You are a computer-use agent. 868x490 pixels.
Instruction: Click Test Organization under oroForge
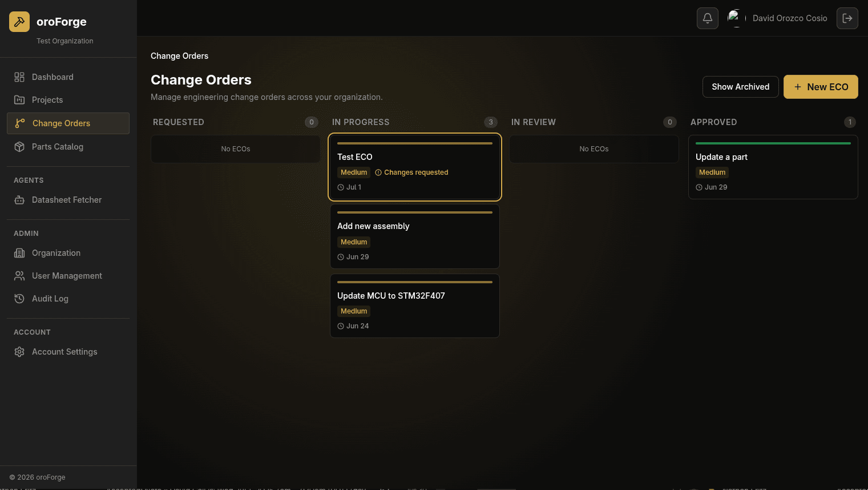(x=65, y=41)
